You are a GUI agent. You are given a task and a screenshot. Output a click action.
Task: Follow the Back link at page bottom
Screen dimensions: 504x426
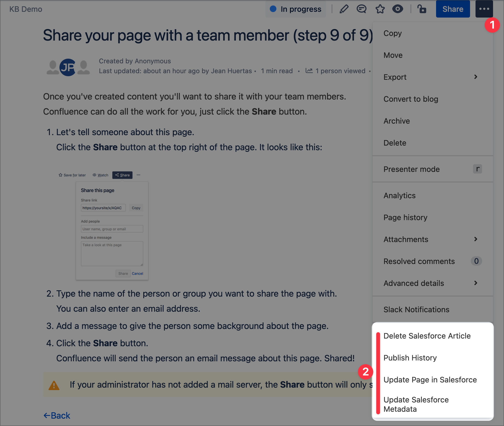[x=57, y=416]
